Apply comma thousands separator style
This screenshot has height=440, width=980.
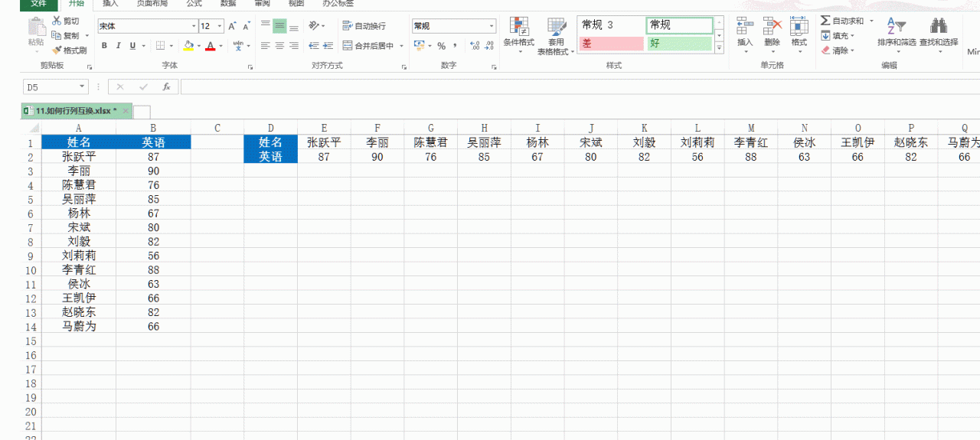456,46
